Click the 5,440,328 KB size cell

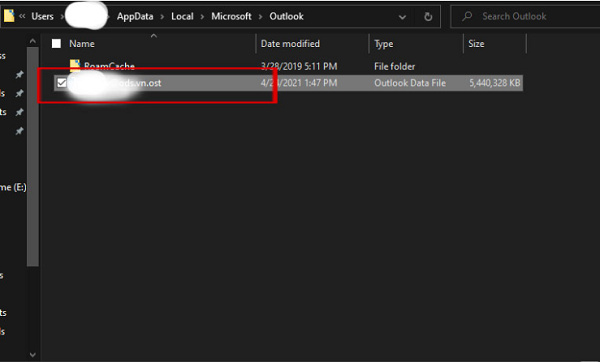(x=494, y=83)
